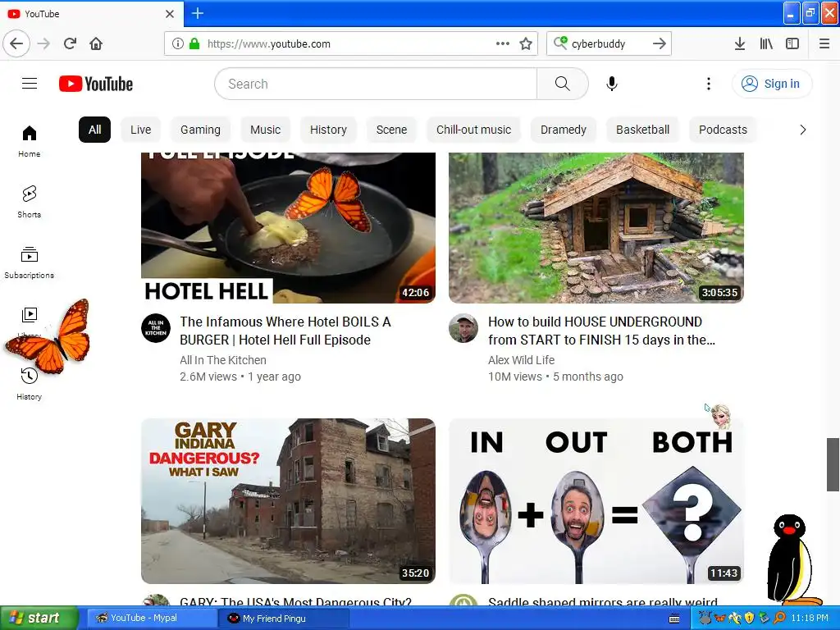Viewport: 840px width, 630px height.
Task: Click the magnifier icon in system tray
Action: click(x=779, y=618)
